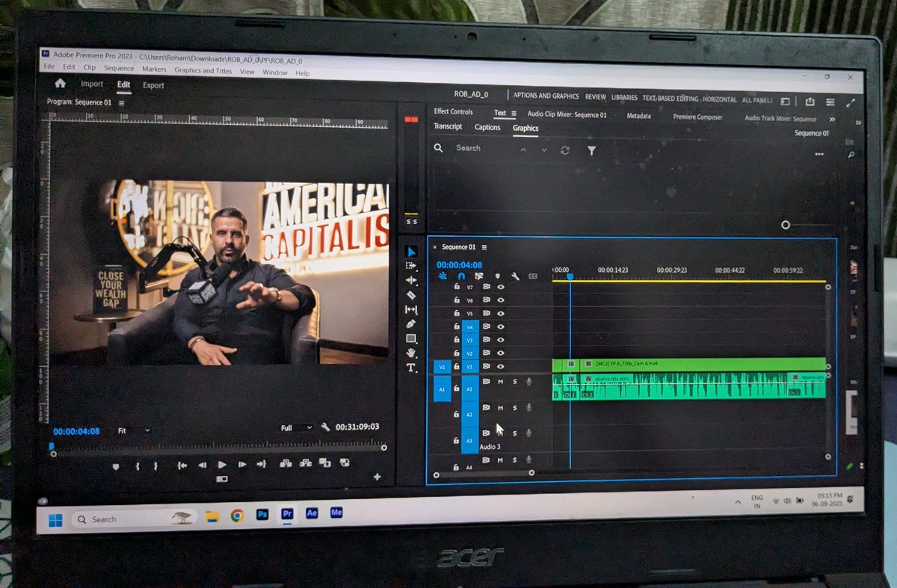Screen dimensions: 897x588
Task: Open Program monitor settings wrench
Action: (325, 427)
